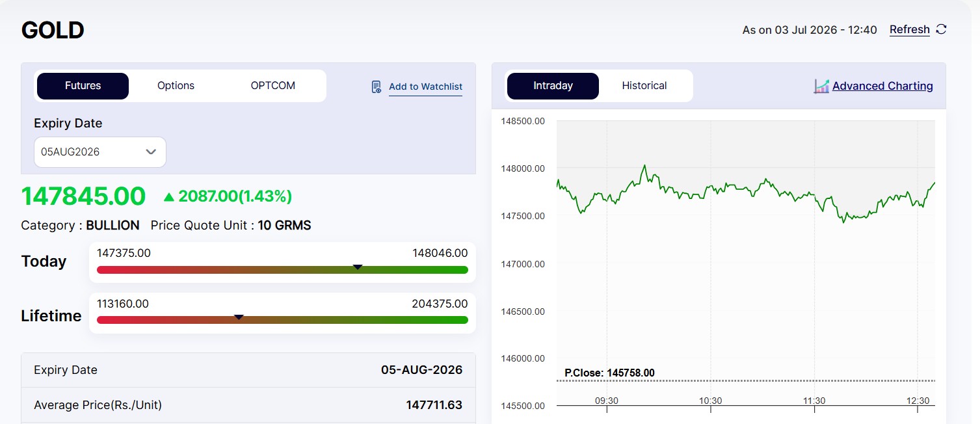Viewport: 980px width, 424px height.
Task: Switch to the OPTCOM tab
Action: [x=273, y=86]
